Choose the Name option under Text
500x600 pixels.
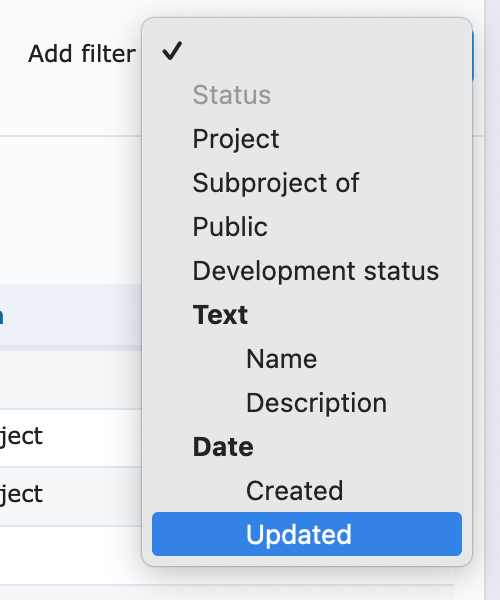[x=282, y=359]
